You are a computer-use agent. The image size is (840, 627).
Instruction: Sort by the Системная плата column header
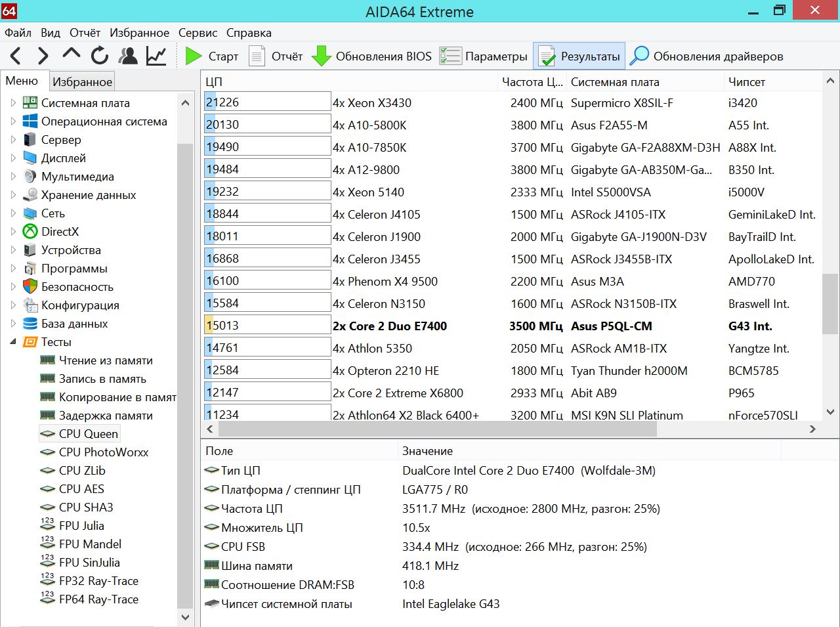[645, 81]
